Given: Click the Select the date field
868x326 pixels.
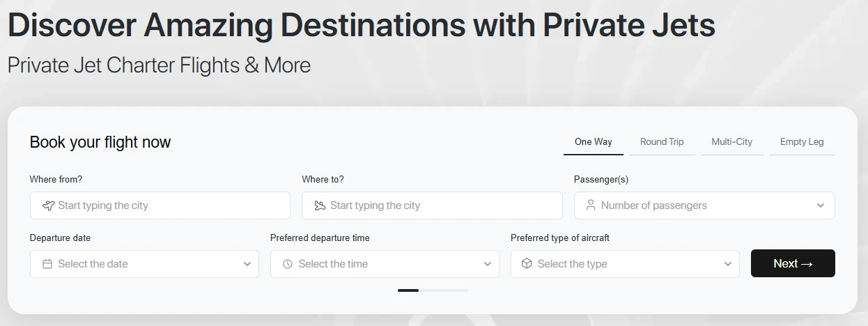Looking at the screenshot, I should coord(144,264).
